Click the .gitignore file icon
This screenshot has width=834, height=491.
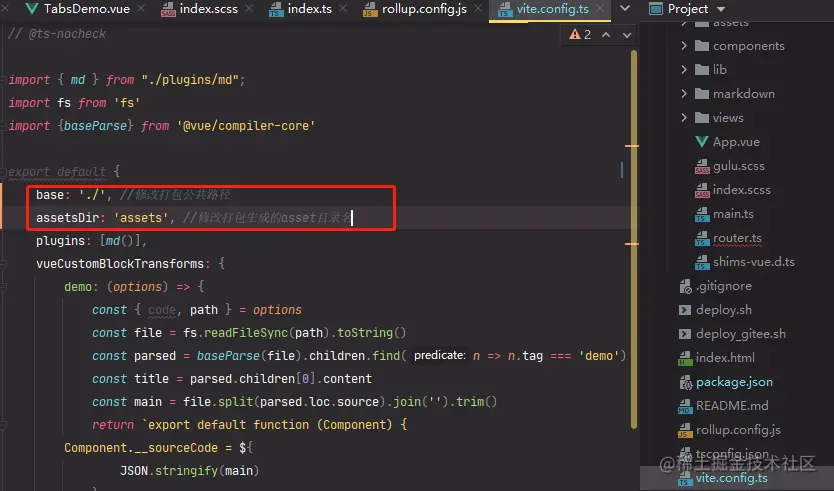coord(685,286)
